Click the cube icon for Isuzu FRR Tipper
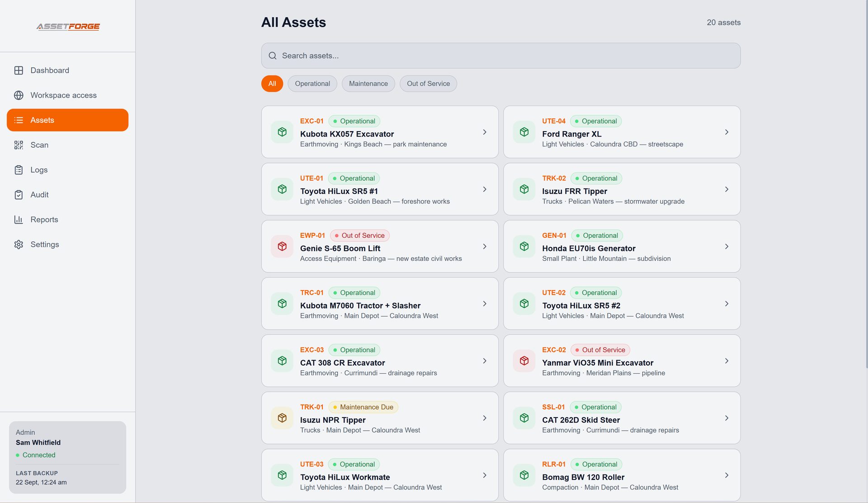This screenshot has height=503, width=868. pos(524,189)
